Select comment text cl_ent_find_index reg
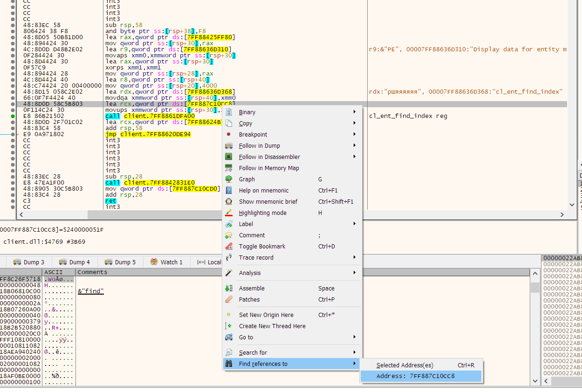This screenshot has height=392, width=582. pos(408,116)
